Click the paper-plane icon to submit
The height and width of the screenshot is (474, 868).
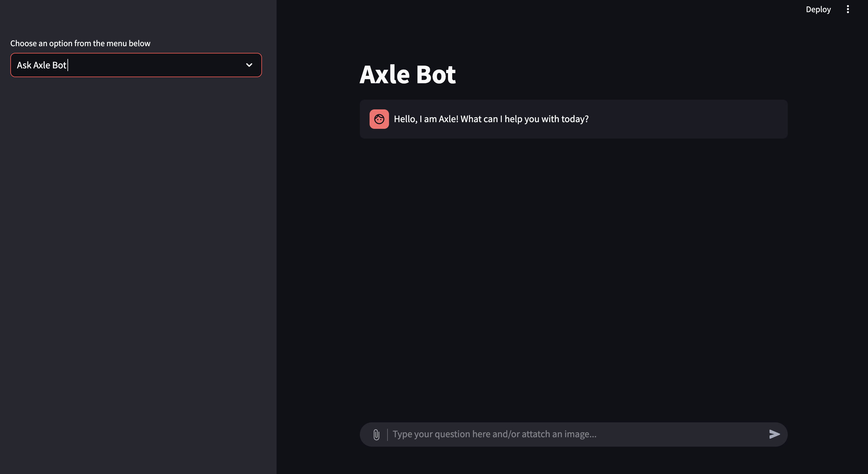(x=774, y=434)
